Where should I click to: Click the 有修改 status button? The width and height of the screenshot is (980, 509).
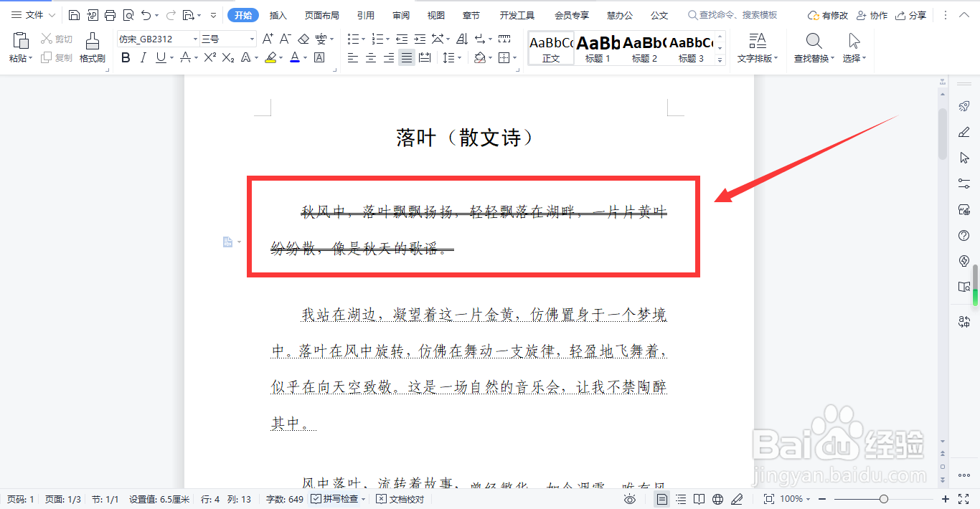click(x=828, y=15)
